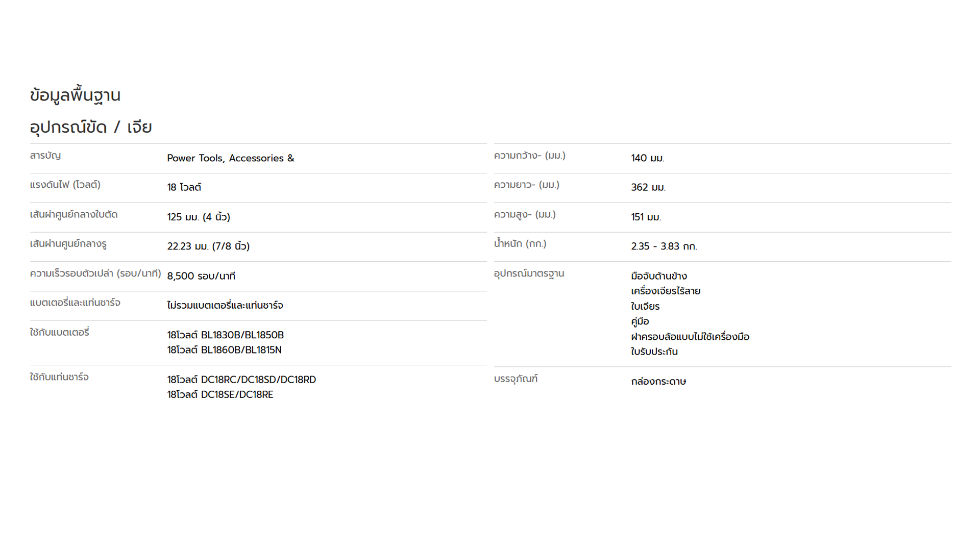The image size is (980, 551).
Task: Click the 8,500 รอบ/นาที speed value
Action: pos(201,276)
